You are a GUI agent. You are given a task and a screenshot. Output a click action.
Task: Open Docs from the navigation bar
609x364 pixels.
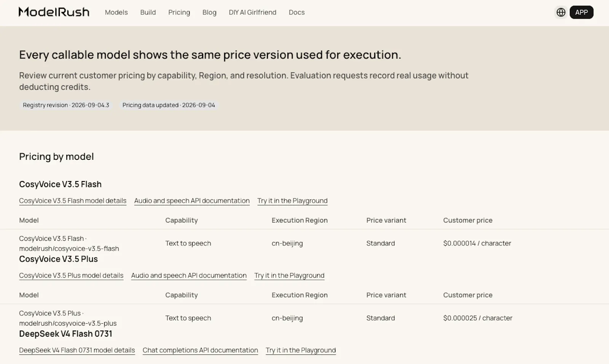[297, 12]
